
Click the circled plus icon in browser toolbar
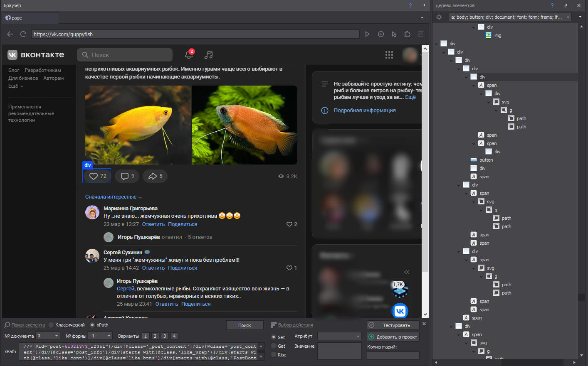[380, 34]
